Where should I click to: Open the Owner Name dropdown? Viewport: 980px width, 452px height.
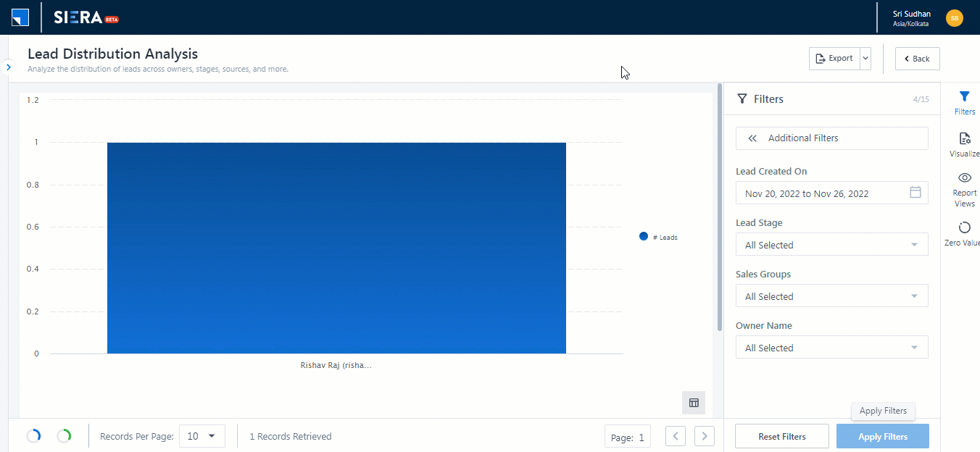[x=831, y=348]
